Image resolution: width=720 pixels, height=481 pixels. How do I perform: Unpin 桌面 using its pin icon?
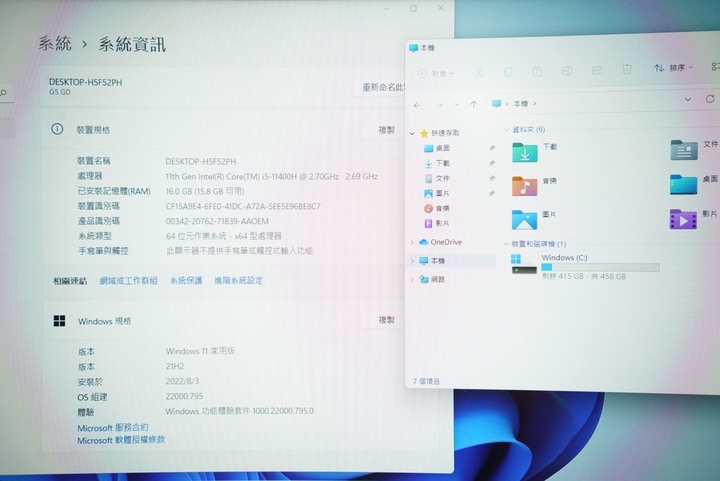click(x=492, y=148)
